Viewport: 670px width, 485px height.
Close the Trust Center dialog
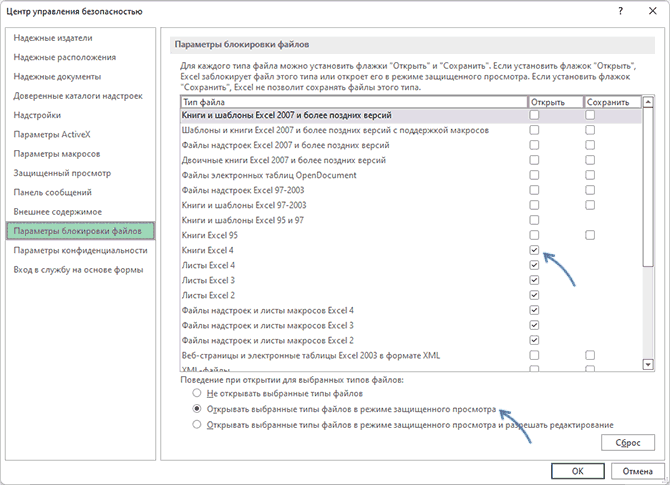[x=652, y=12]
